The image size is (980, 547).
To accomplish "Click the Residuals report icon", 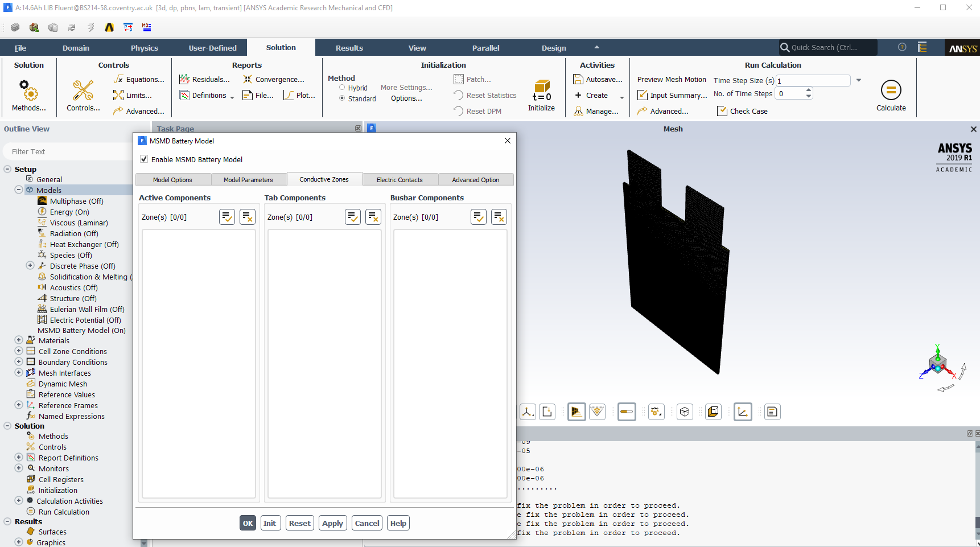I will (184, 79).
